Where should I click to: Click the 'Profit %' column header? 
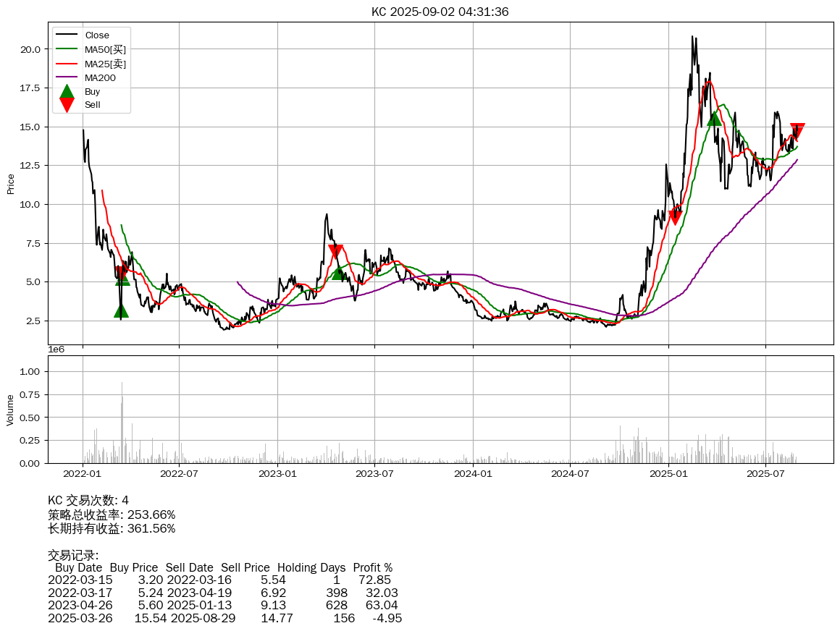(372, 568)
